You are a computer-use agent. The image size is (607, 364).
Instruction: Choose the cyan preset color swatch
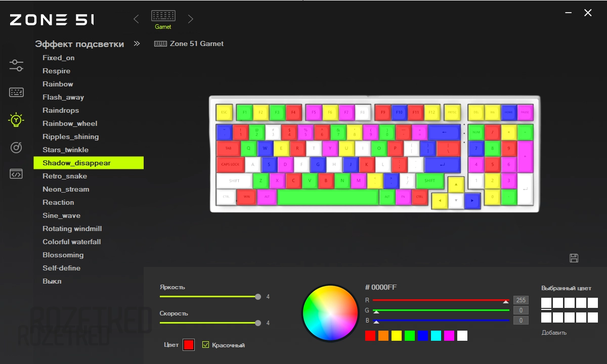pyautogui.click(x=436, y=336)
